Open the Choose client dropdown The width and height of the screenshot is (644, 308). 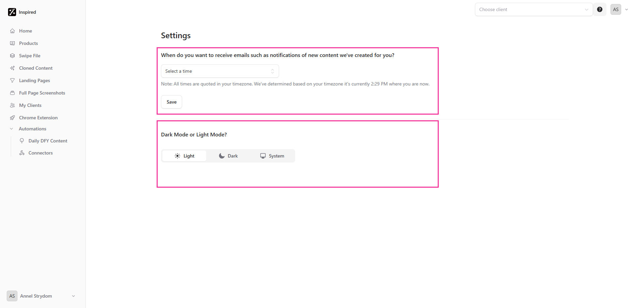[534, 9]
